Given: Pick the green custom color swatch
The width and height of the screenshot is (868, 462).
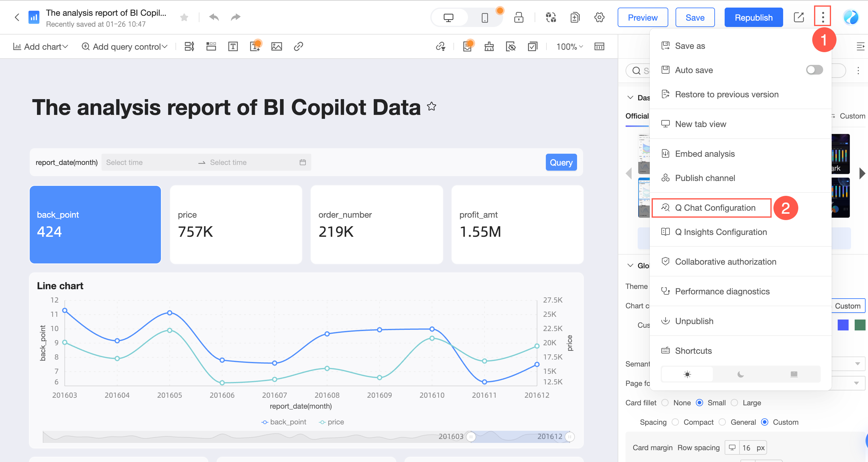Looking at the screenshot, I should (x=860, y=325).
